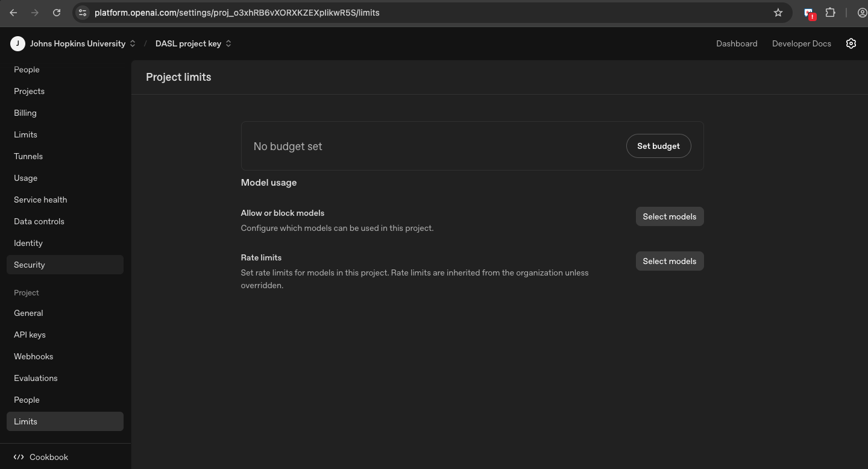868x469 pixels.
Task: Bookmark this page with star icon
Action: tap(778, 12)
